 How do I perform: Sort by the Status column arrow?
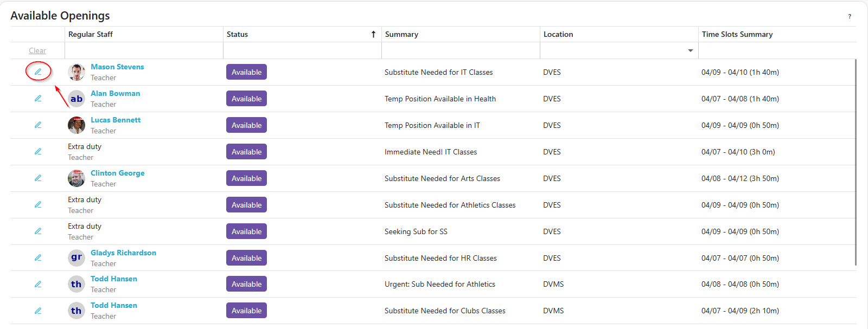click(x=373, y=34)
